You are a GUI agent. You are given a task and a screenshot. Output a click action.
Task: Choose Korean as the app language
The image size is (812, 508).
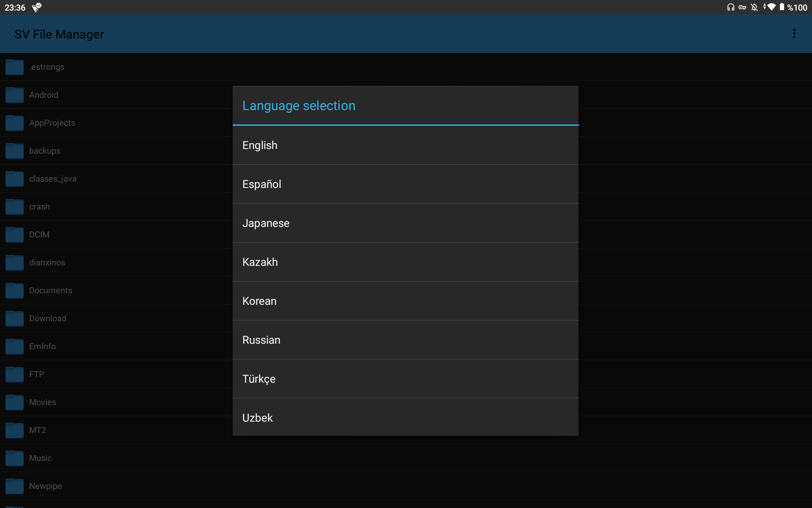tap(405, 301)
